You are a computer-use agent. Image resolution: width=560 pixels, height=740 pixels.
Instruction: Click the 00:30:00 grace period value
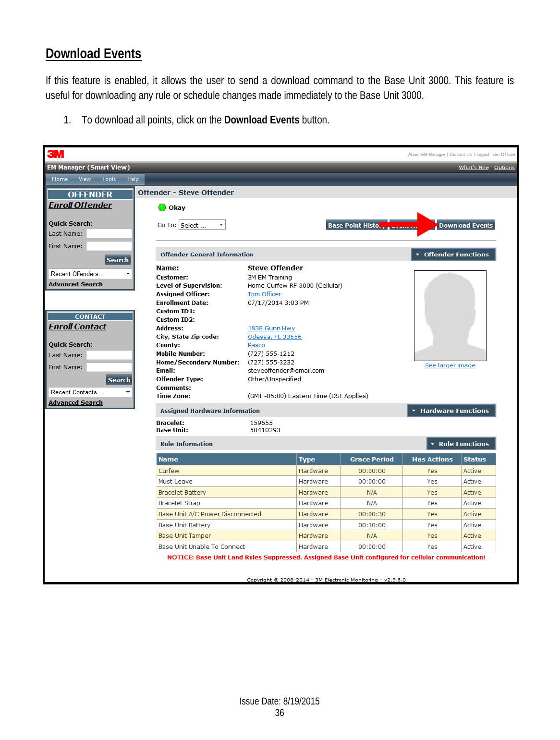[372, 525]
